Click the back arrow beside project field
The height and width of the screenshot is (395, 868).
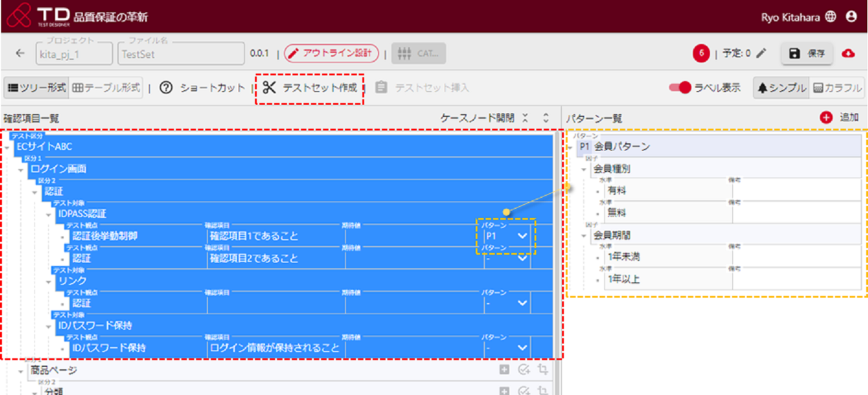(20, 53)
